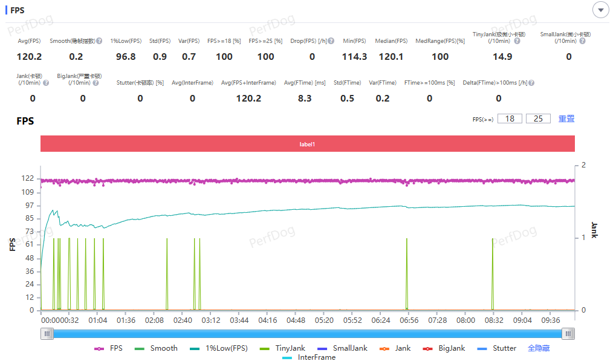Toggle 1%Low(FPS) series in legend
This screenshot has height=364, width=616.
[218, 348]
